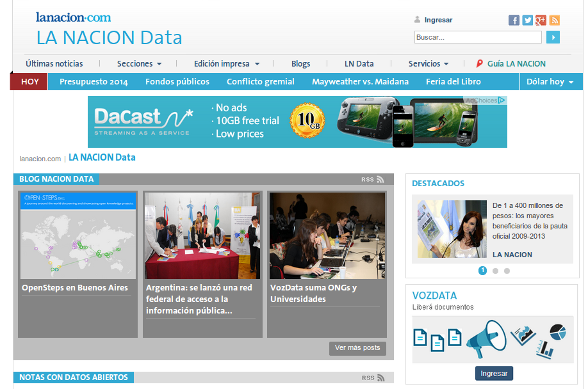Click the LA NACION source label in Destacados
The width and height of the screenshot is (588, 389).
pos(512,255)
